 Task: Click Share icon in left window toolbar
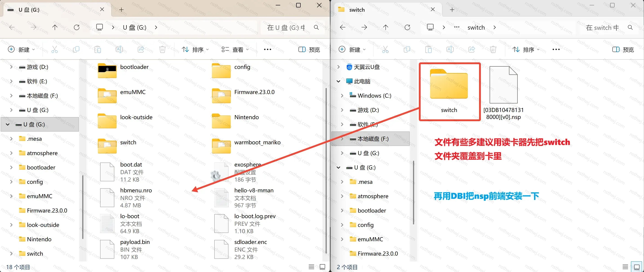(141, 49)
